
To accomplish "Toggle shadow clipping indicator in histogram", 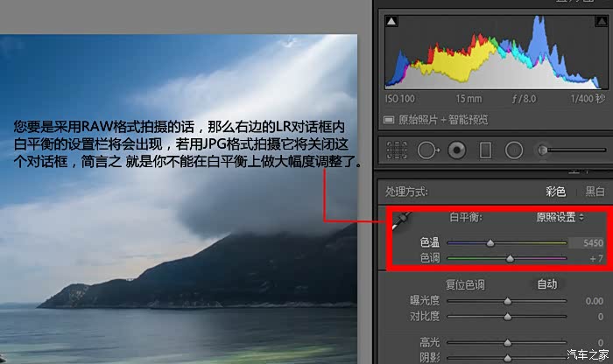I will point(391,21).
